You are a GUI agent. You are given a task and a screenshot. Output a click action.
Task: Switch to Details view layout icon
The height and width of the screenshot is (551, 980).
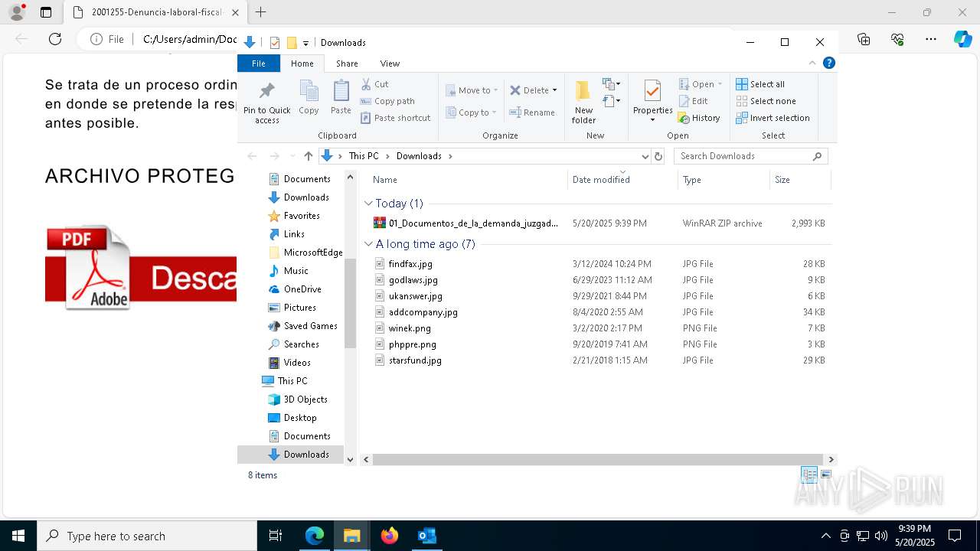tap(809, 474)
